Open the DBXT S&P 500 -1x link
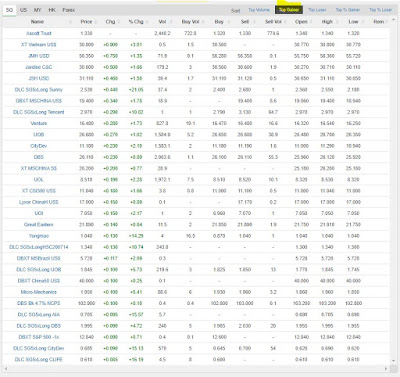This screenshot has height=377, width=400. [x=39, y=337]
